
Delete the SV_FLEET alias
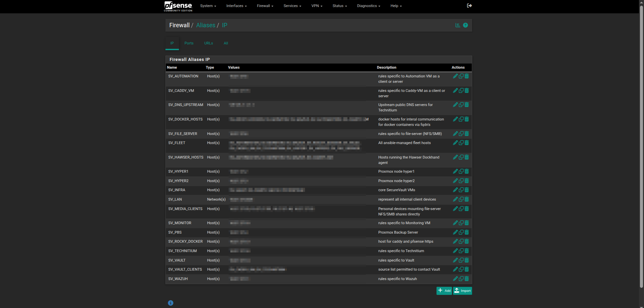click(467, 143)
